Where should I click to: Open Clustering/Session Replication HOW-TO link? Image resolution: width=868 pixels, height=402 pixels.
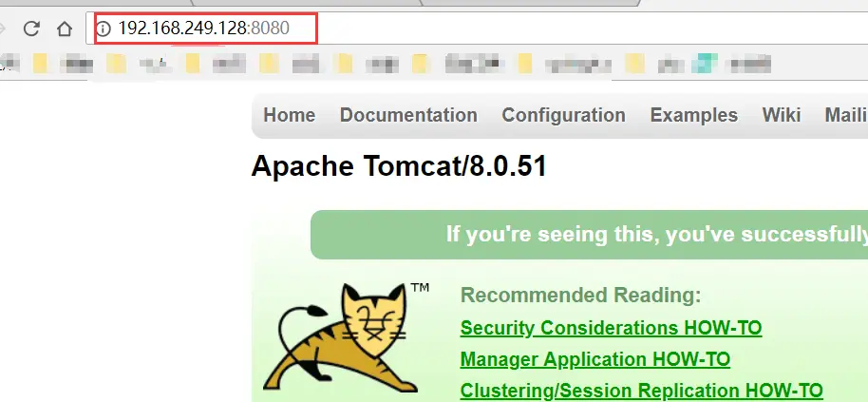642,391
